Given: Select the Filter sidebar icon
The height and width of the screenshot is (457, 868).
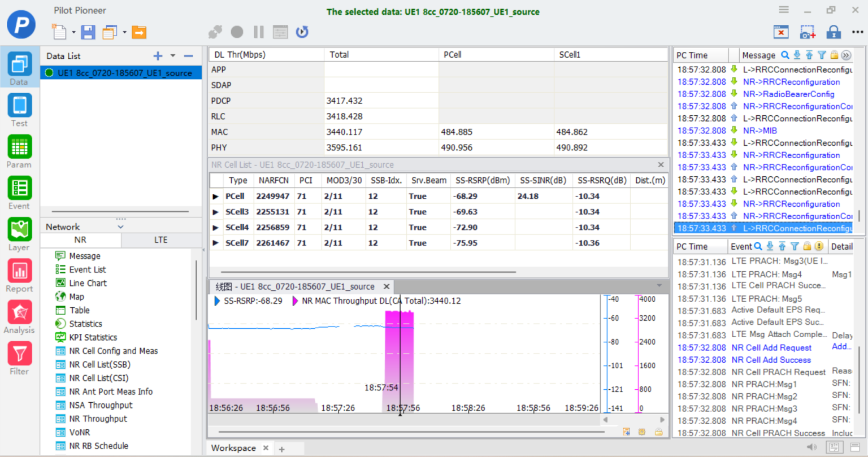Looking at the screenshot, I should click(x=19, y=359).
